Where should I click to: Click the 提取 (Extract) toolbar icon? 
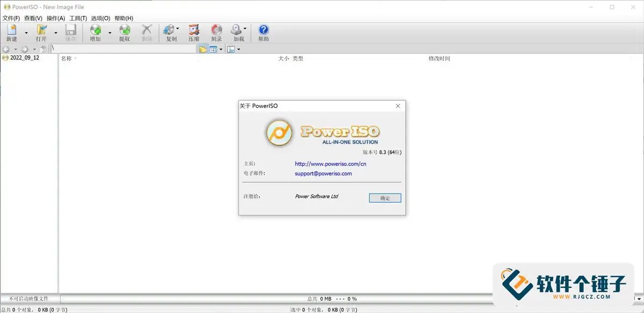coord(125,33)
